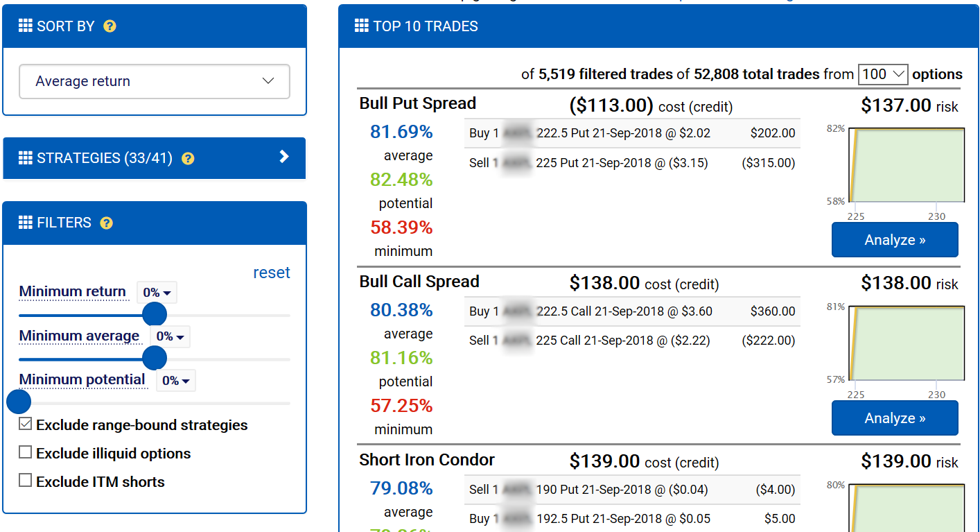Click the Strategies help question icon
The width and height of the screenshot is (980, 532).
coord(188,158)
